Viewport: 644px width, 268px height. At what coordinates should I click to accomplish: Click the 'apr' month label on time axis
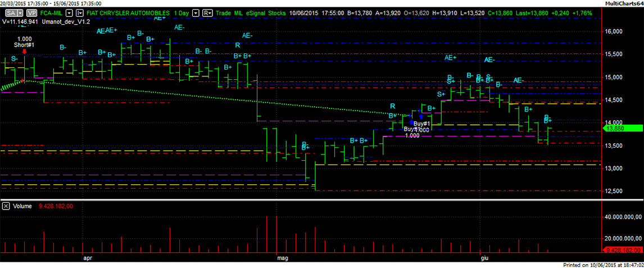click(87, 258)
